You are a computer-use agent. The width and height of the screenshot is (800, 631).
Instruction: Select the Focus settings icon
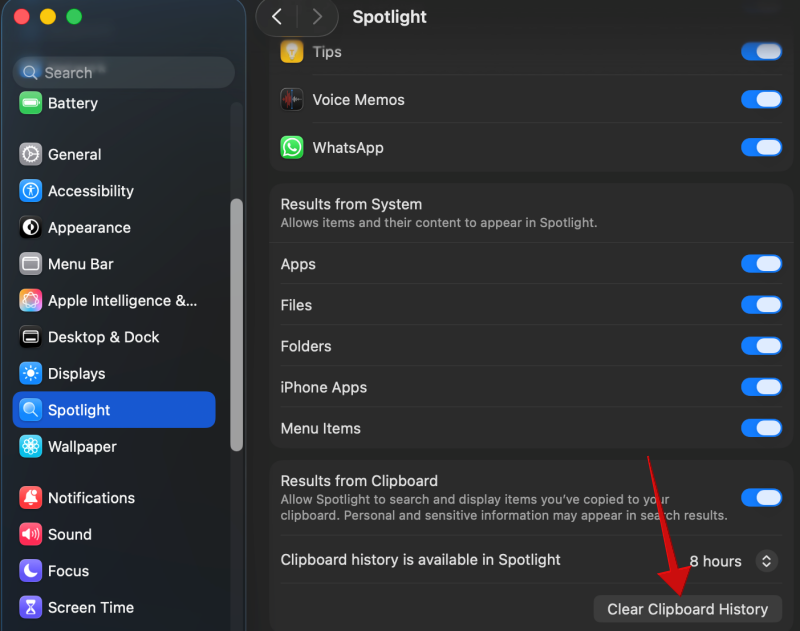point(32,571)
